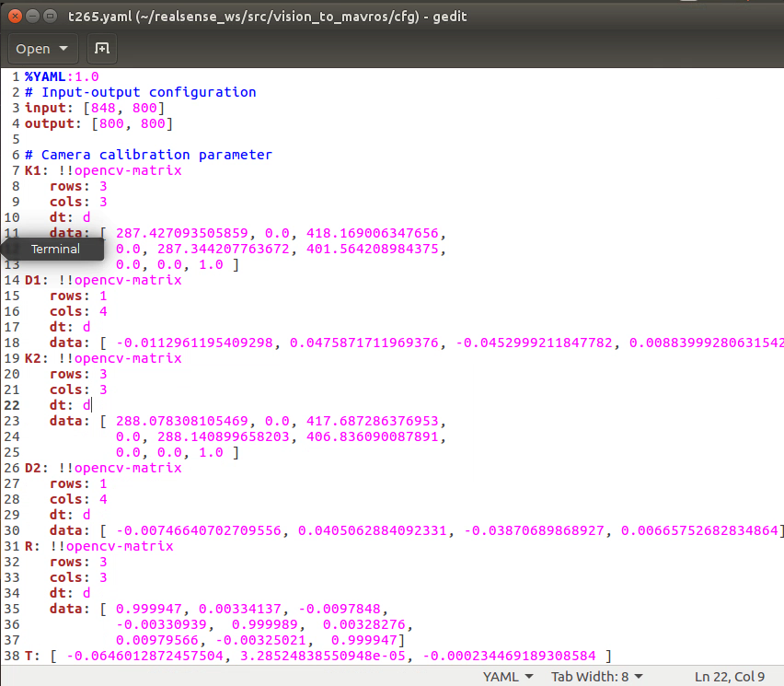The image size is (784, 686).
Task: Click value 288.078308105469 in K2 data
Action: pos(182,421)
